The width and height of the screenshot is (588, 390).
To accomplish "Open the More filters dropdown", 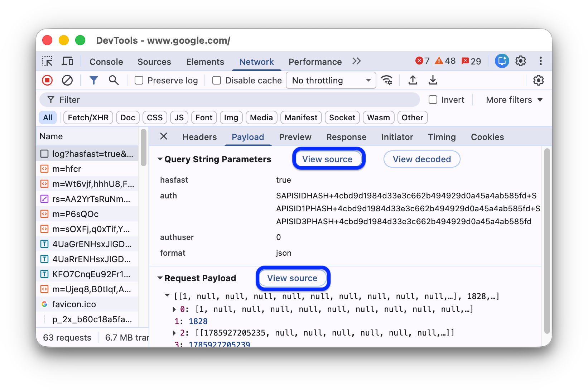I will (x=514, y=100).
